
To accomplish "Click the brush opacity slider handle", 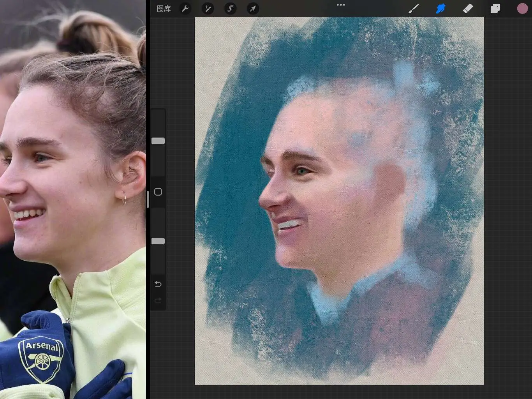I will pyautogui.click(x=158, y=241).
